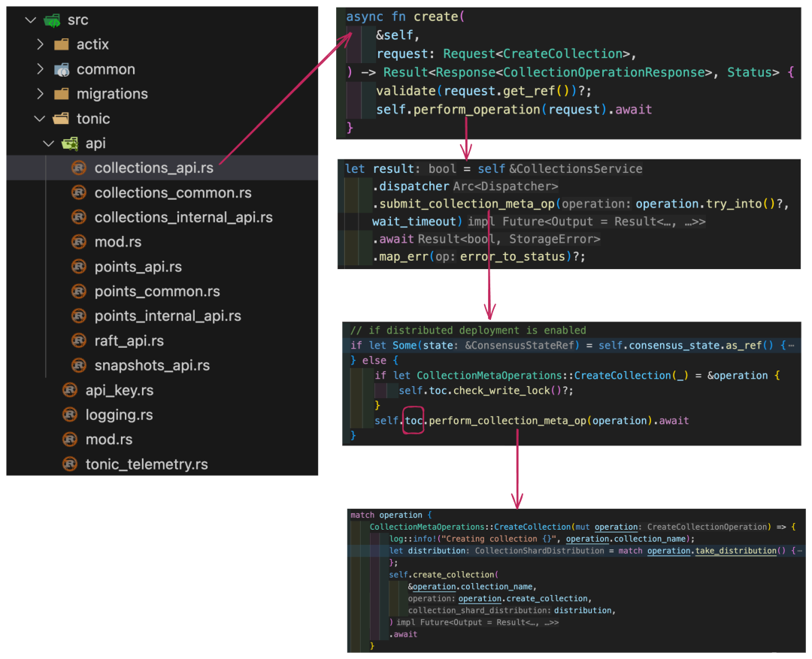812x659 pixels.
Task: Click 'perform_collection_meta_op' method call
Action: point(507,421)
